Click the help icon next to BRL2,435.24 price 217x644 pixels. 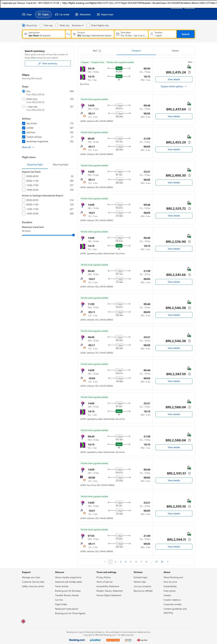pyautogui.click(x=189, y=72)
